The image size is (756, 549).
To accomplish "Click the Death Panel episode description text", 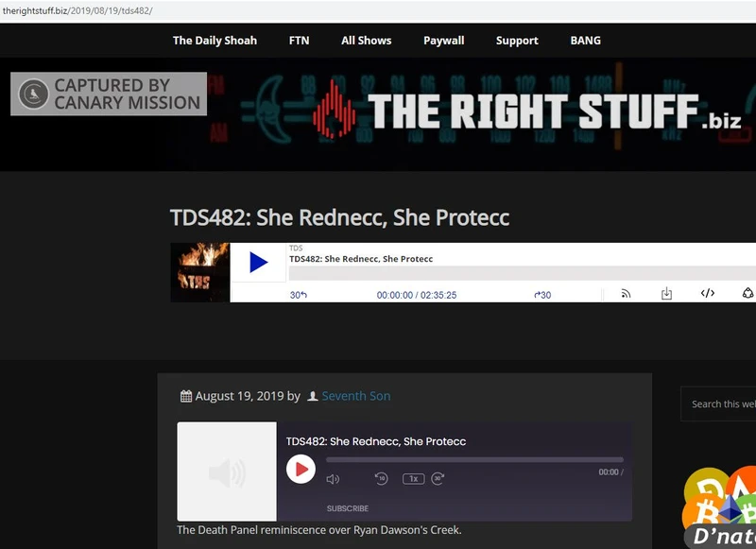I will 319,530.
